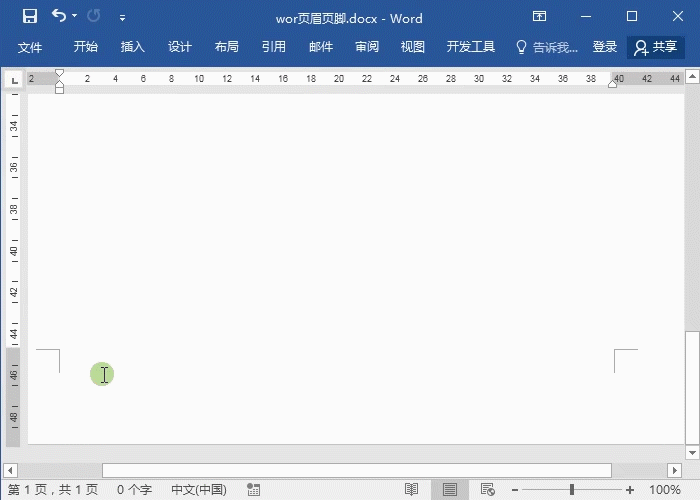Click the horizontal scrollbar left arrow
The image size is (700, 500).
10,470
